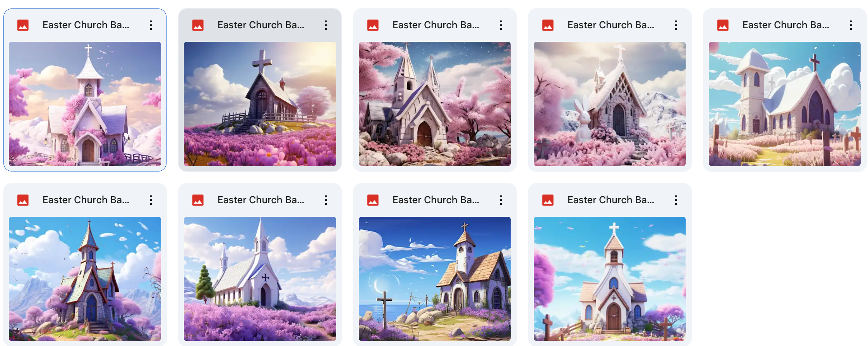Open more actions for last church file card

(676, 200)
